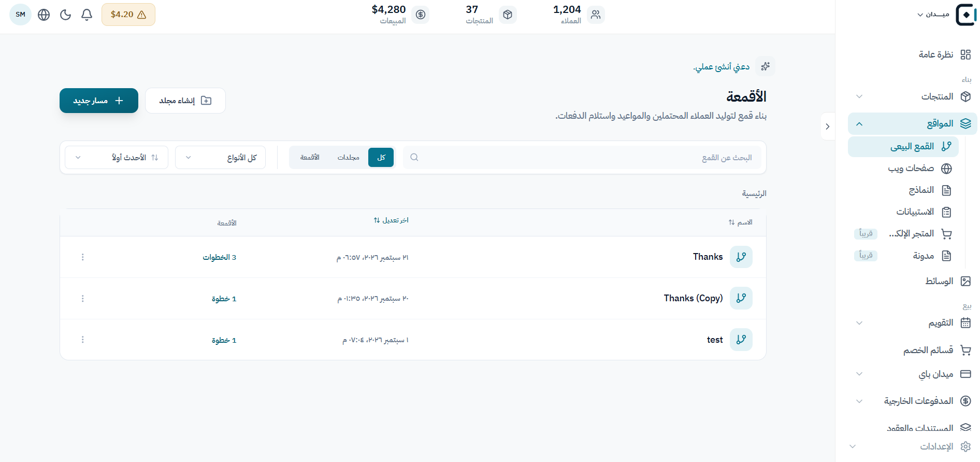
Task: Click the customers icon in header
Action: pos(596,15)
